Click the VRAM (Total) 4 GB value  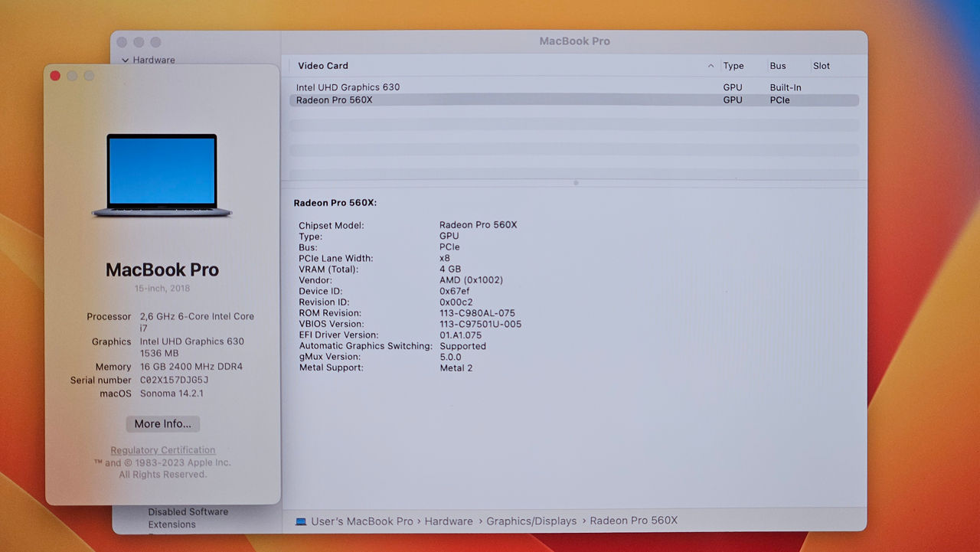click(x=450, y=269)
